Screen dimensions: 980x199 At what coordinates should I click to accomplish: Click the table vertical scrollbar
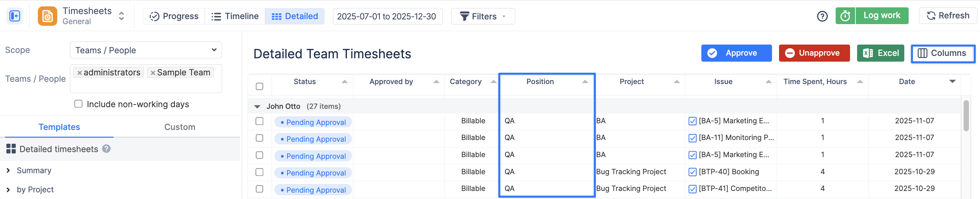tap(966, 116)
